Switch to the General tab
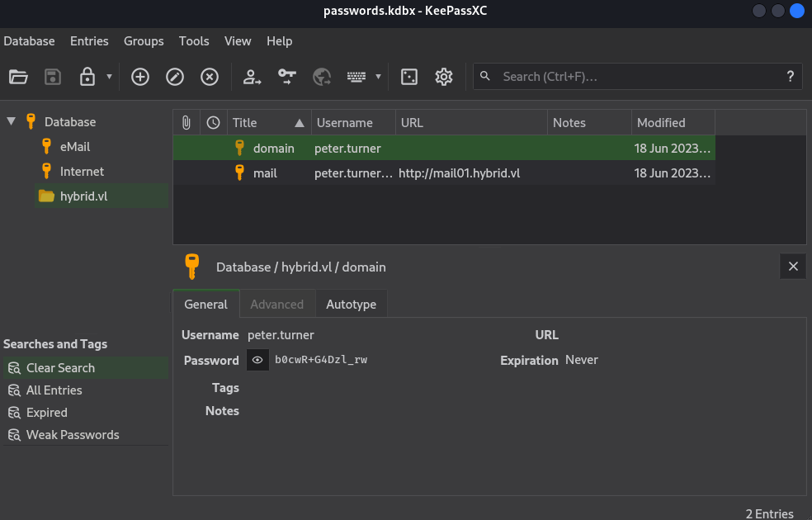This screenshot has width=812, height=520. tap(205, 304)
